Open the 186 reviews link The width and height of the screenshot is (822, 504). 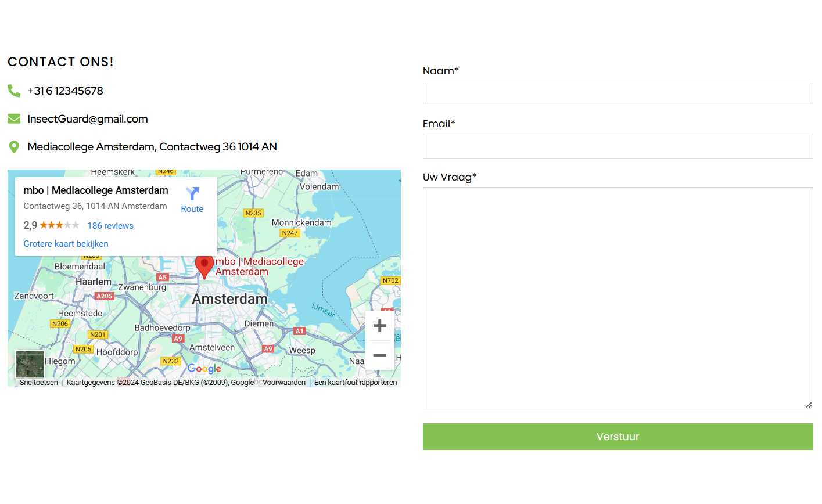coord(110,226)
